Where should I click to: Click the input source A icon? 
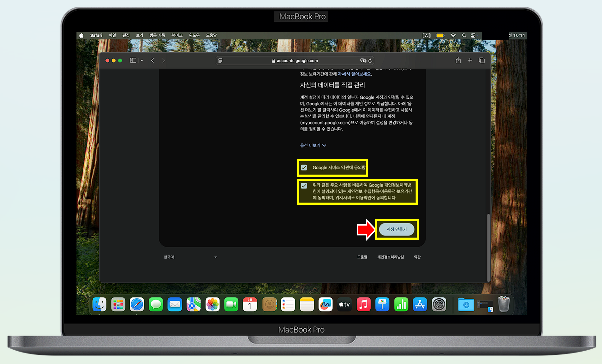pyautogui.click(x=426, y=35)
